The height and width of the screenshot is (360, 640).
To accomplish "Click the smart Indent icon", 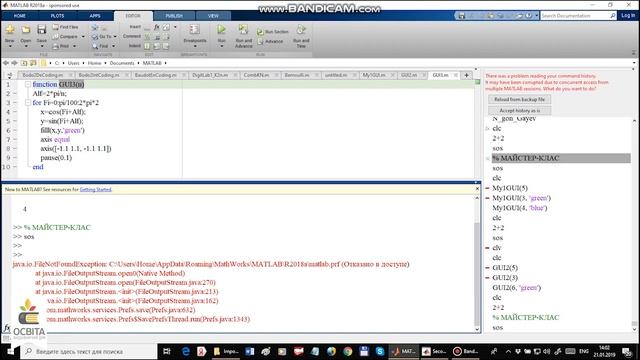I will coord(147,46).
